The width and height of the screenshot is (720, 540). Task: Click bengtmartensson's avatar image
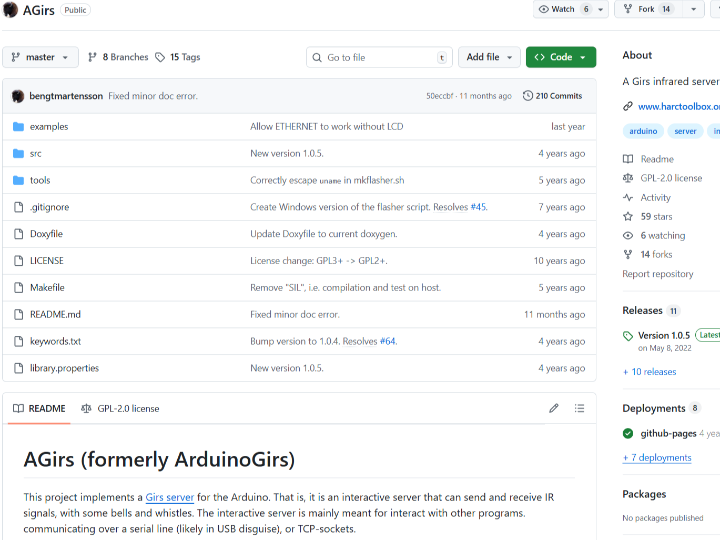18,96
